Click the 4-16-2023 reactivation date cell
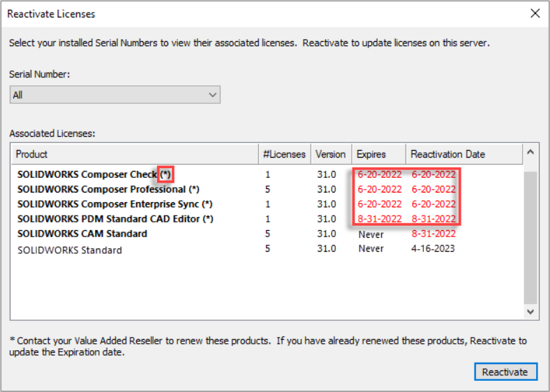This screenshot has height=392, width=550. click(x=433, y=249)
